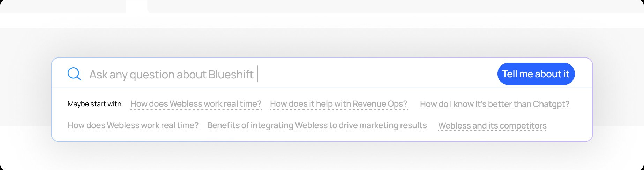
Task: Select top-row 'How does Webless work real time?' suggestion
Action: coord(196,104)
